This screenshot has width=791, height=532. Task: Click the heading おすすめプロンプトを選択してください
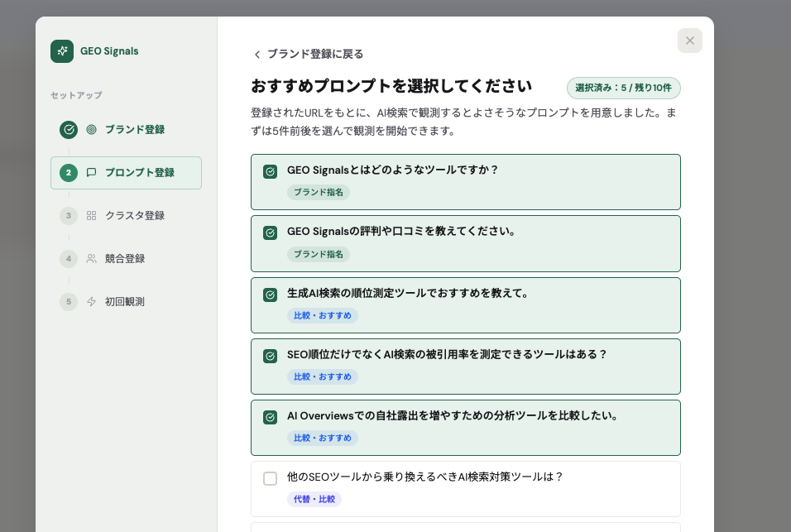coord(391,86)
